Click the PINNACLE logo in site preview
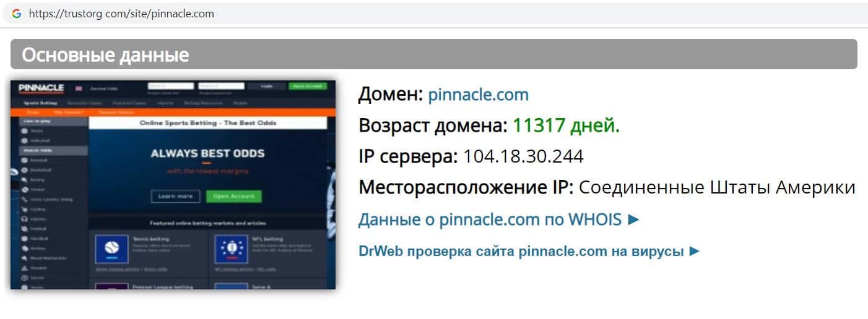Image resolution: width=868 pixels, height=319 pixels. [41, 88]
